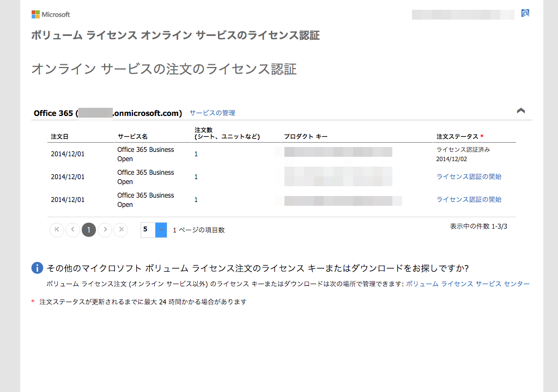Viewport: 558px width, 392px height.
Task: Click ライセンス認証済み status text
Action: pyautogui.click(x=463, y=150)
